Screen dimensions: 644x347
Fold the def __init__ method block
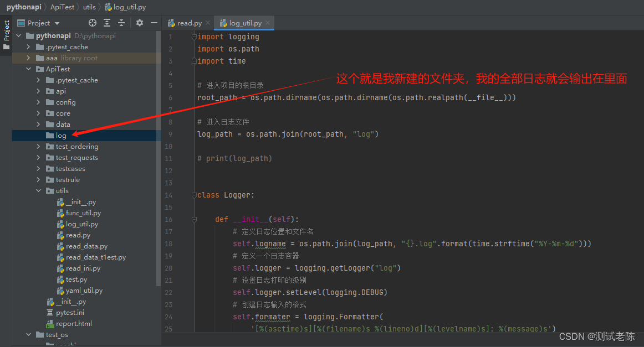194,220
